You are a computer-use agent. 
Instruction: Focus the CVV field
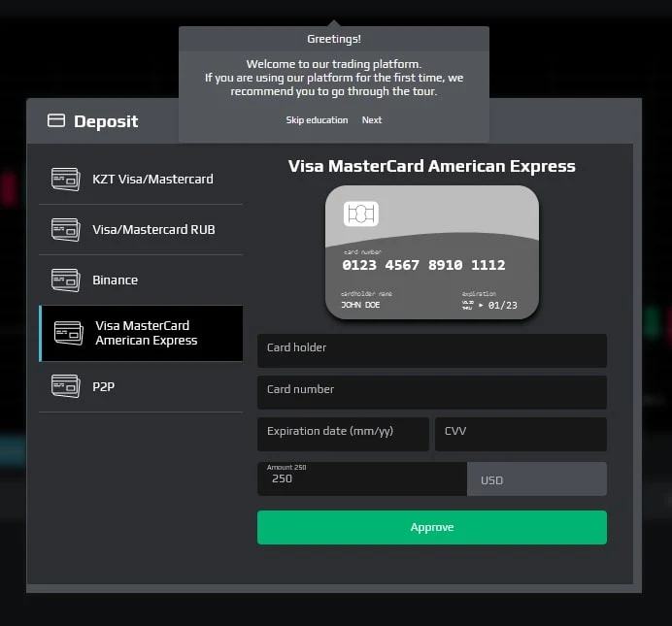pos(521,434)
